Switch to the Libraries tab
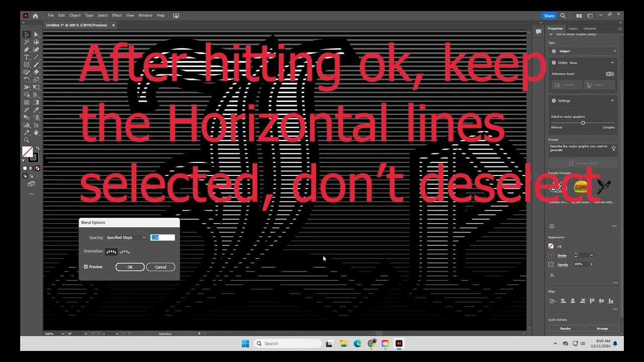The height and width of the screenshot is (362, 644). (x=590, y=29)
